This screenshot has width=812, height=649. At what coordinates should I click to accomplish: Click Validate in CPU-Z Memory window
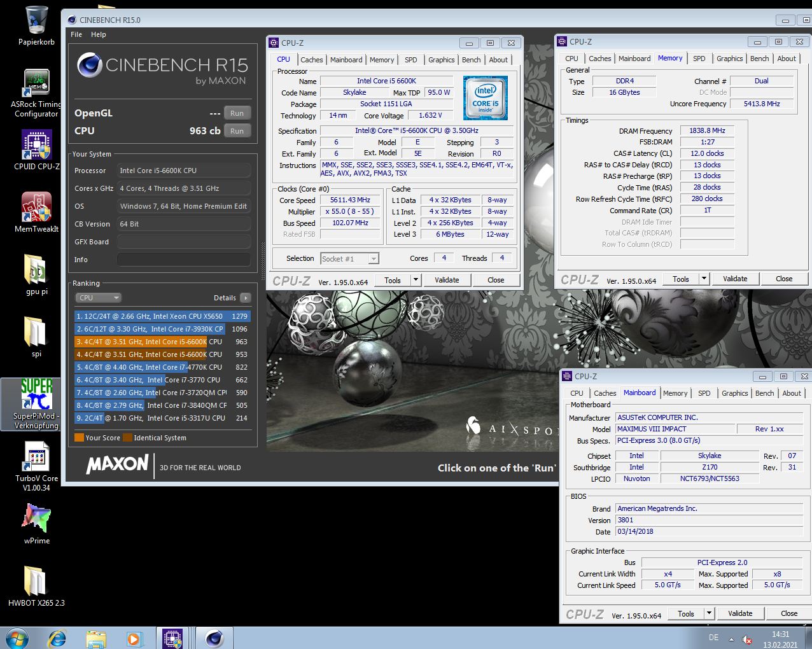(x=735, y=279)
